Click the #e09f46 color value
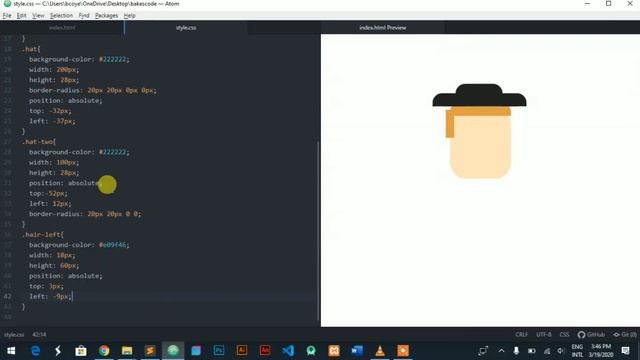 [113, 245]
